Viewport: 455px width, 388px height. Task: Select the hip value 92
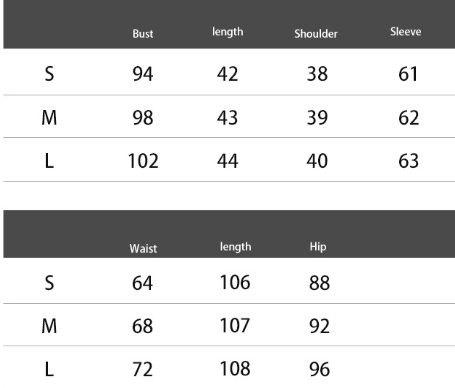319,326
